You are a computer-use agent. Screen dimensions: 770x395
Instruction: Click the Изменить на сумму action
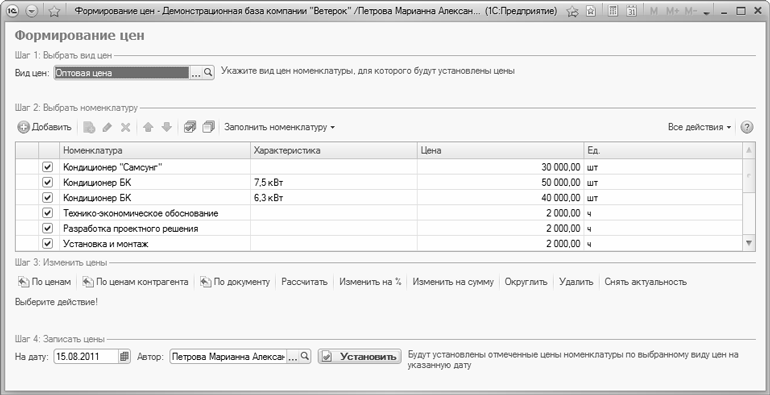point(453,282)
